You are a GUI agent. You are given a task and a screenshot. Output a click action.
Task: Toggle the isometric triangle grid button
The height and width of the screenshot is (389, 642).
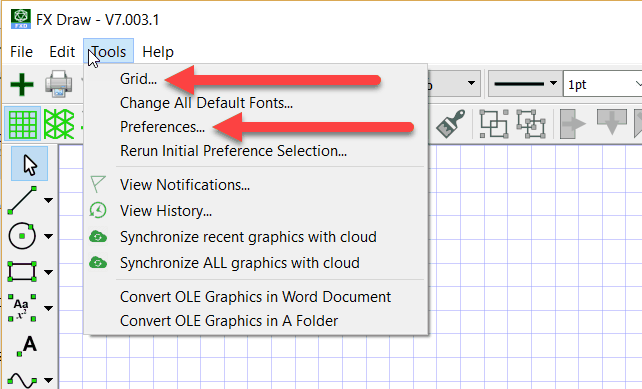[59, 124]
